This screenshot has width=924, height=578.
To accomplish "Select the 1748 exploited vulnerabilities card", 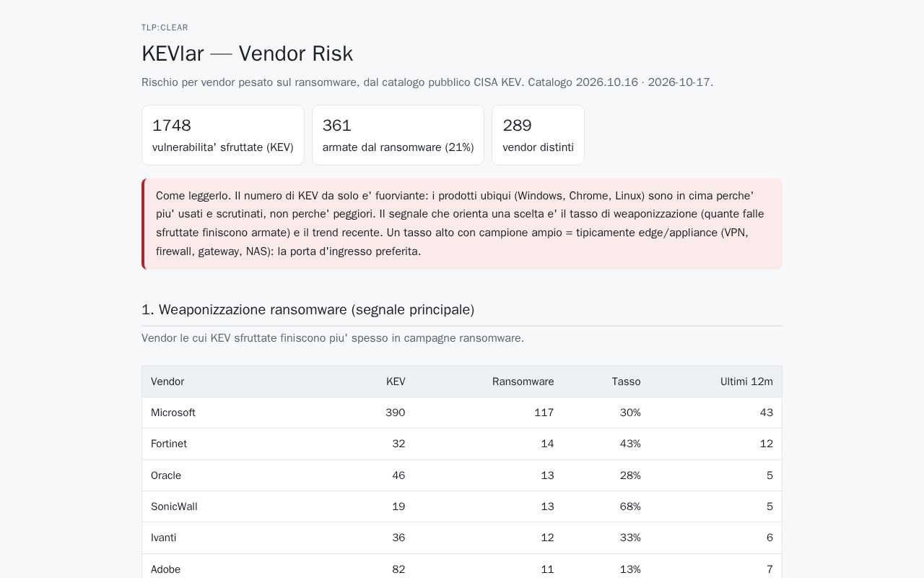I will (x=223, y=135).
